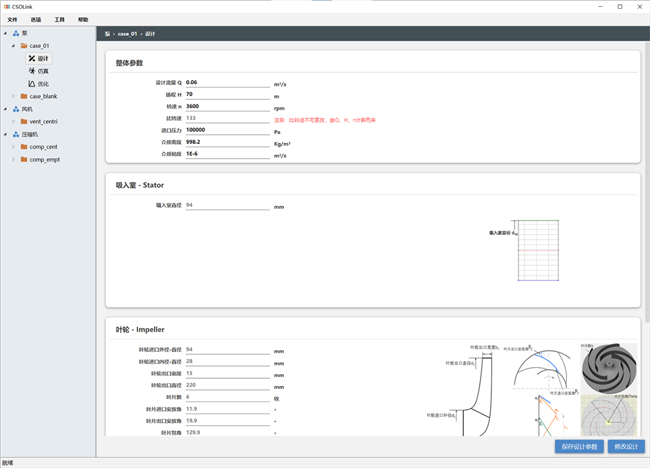Open the 文件 (File) menu
650x468 pixels.
point(13,19)
